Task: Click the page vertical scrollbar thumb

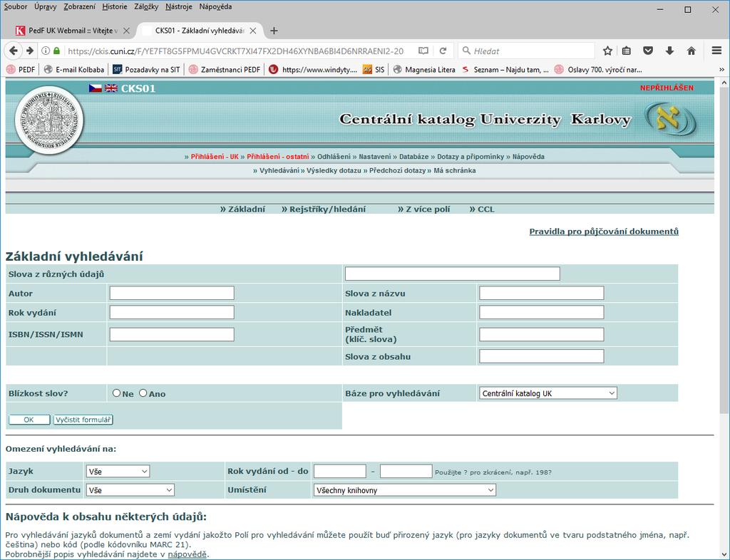Action: [724, 250]
